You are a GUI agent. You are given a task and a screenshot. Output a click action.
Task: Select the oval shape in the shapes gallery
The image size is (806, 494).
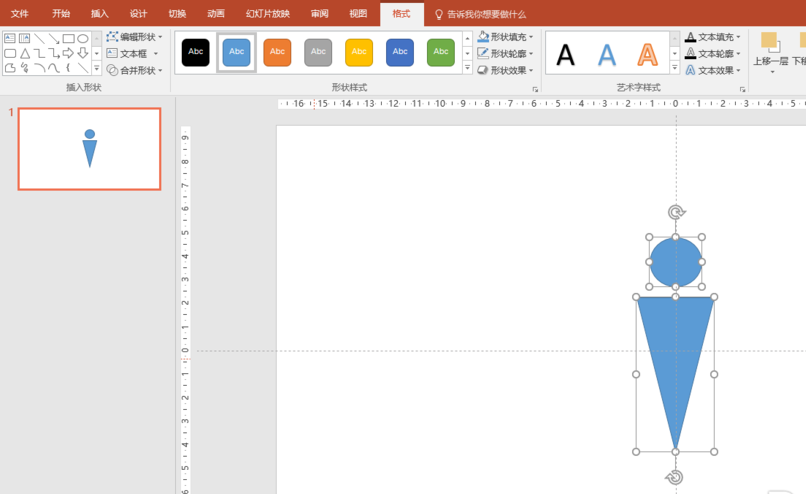click(83, 39)
